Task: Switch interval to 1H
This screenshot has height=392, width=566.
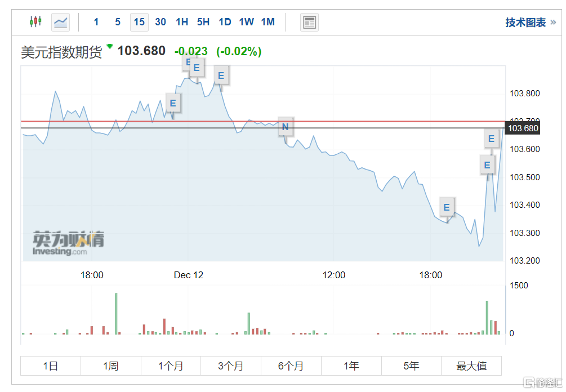Action: pos(182,22)
